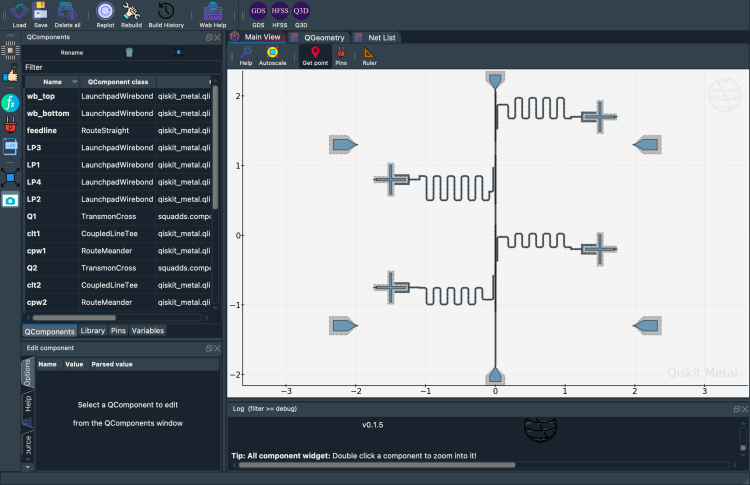
Task: Click the Filter input field
Action: pos(122,67)
